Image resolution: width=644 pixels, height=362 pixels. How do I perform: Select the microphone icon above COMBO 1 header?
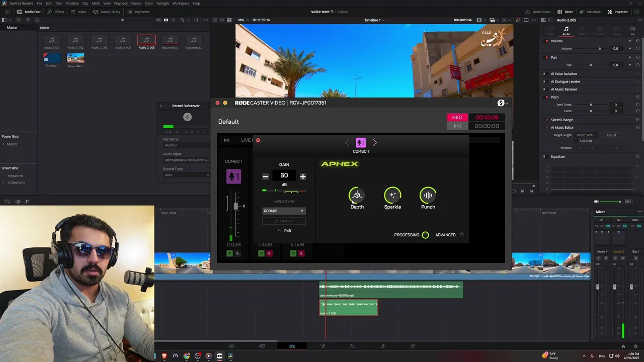point(361,143)
